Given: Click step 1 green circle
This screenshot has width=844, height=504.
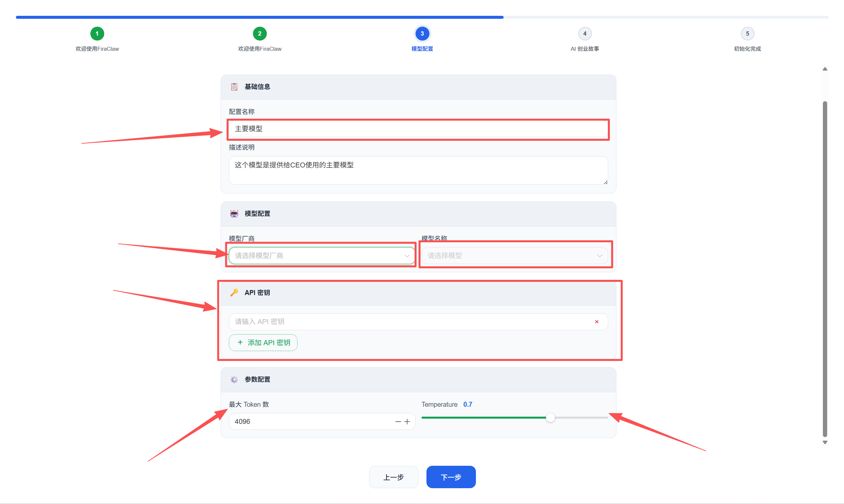Looking at the screenshot, I should pyautogui.click(x=97, y=34).
